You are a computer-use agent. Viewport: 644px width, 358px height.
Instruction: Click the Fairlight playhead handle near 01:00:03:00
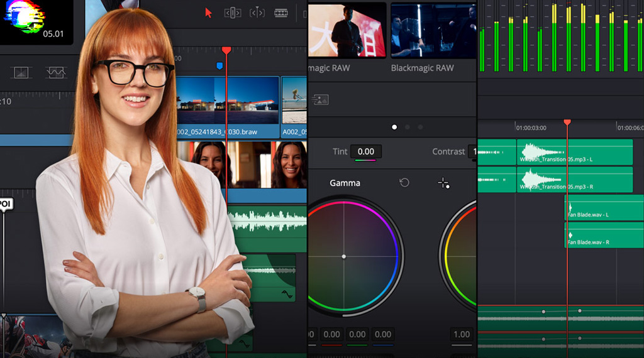point(567,122)
